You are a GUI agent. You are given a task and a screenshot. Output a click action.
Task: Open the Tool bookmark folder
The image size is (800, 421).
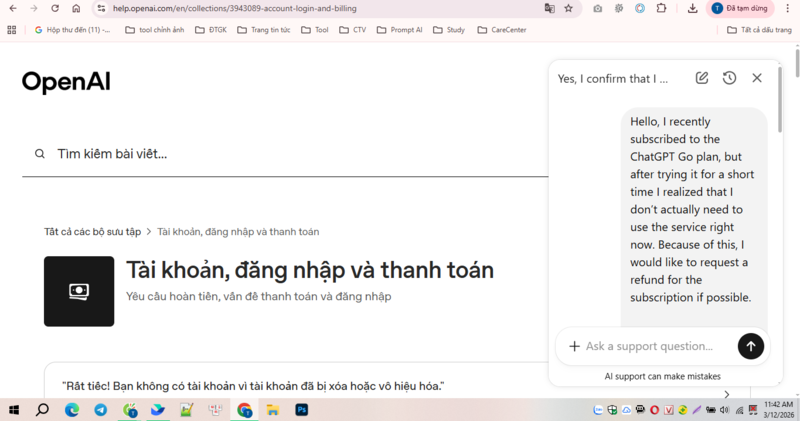(x=315, y=30)
